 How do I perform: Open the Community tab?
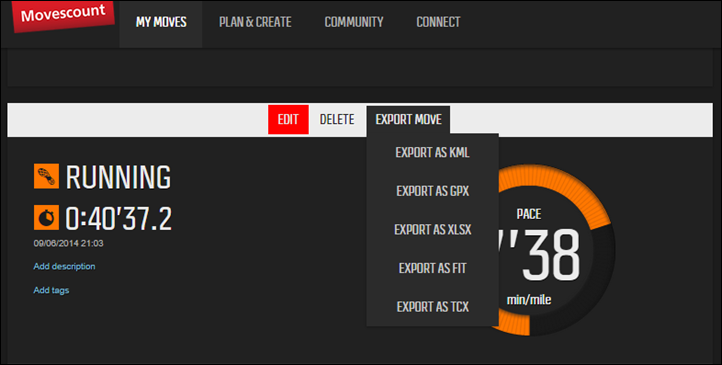coord(354,22)
